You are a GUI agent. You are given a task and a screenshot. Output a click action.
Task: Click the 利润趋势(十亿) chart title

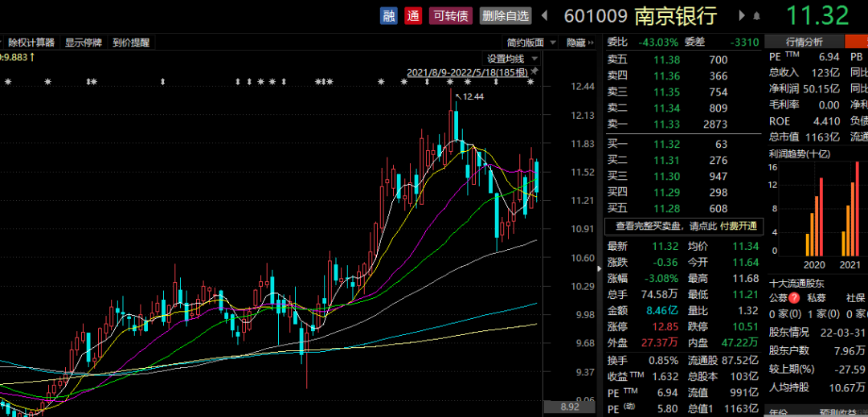800,154
